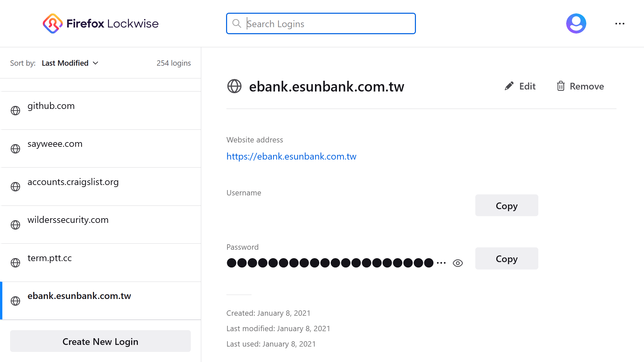The image size is (644, 362).
Task: Click the search magnifier icon
Action: click(237, 23)
